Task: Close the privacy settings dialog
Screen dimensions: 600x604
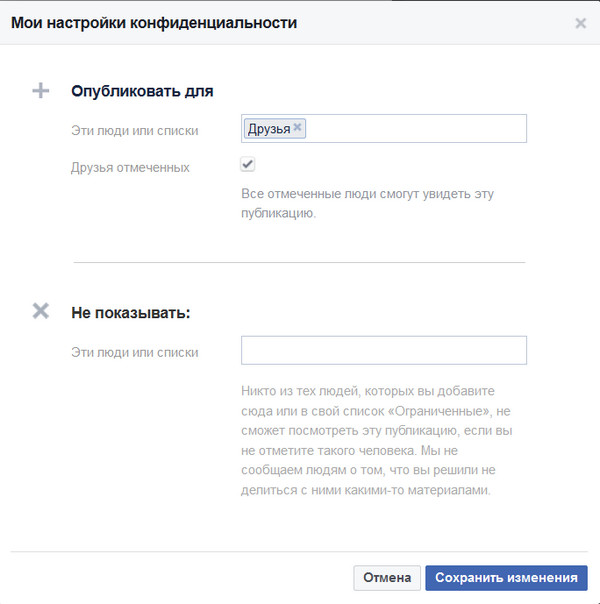Action: tap(580, 23)
